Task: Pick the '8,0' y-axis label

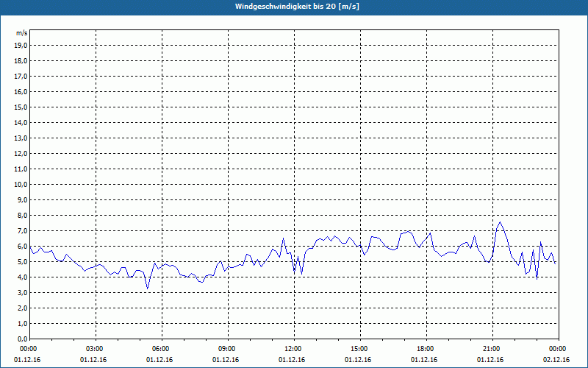Action: pyautogui.click(x=23, y=216)
